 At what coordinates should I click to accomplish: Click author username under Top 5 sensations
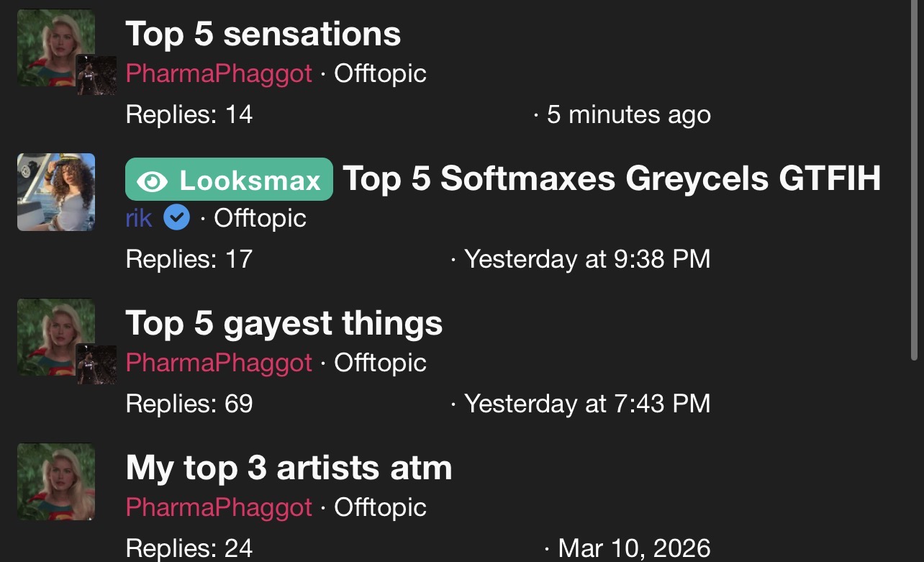click(x=219, y=73)
